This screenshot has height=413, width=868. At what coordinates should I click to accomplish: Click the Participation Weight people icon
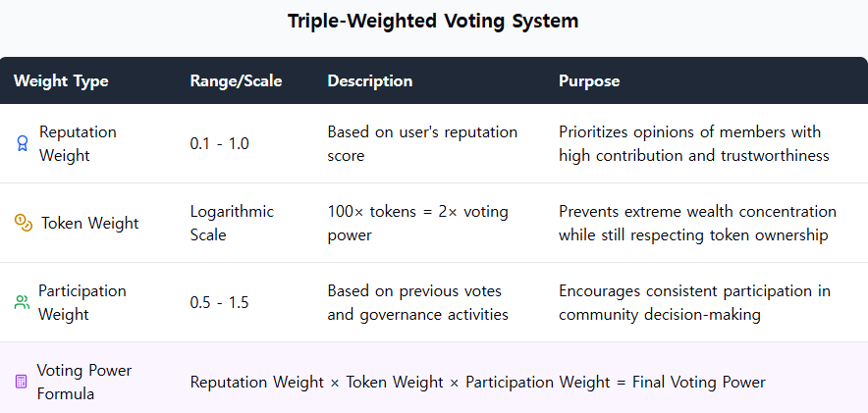(x=22, y=302)
